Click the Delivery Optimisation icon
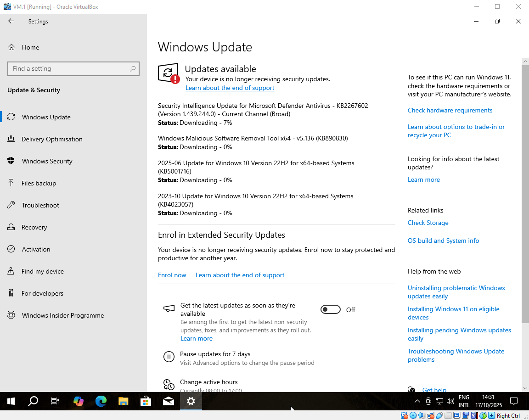Viewport: 529px width, 420px height. pos(11,139)
